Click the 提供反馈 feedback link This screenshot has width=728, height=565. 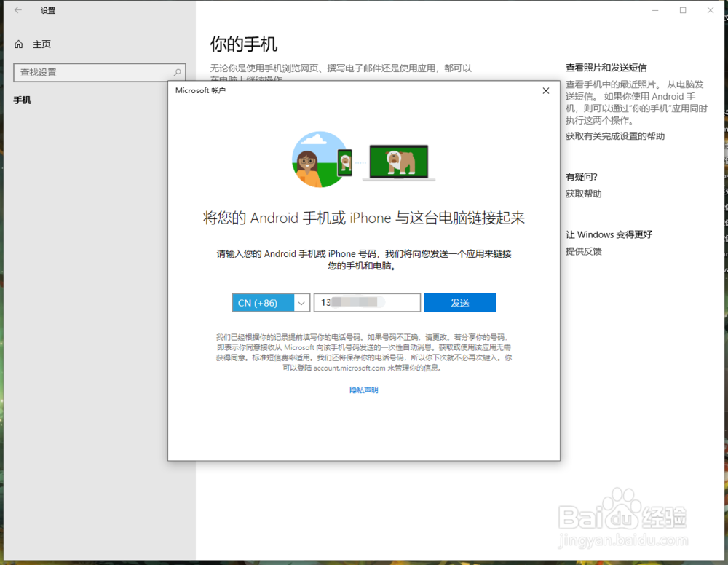tap(583, 251)
